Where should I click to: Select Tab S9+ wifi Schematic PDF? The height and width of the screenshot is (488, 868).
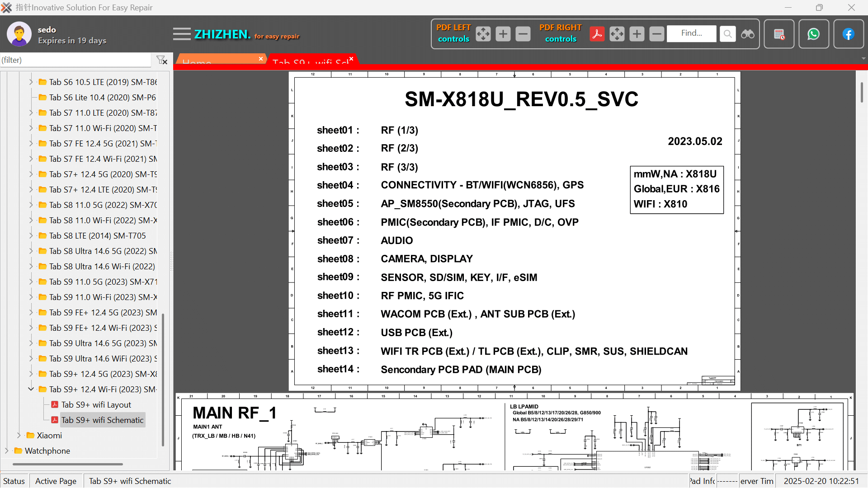click(x=102, y=420)
